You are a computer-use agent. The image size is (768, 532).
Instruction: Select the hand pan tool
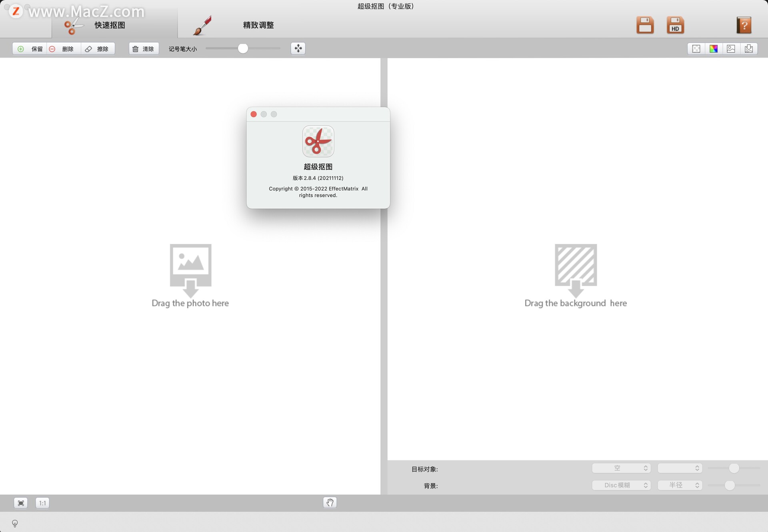click(x=330, y=502)
